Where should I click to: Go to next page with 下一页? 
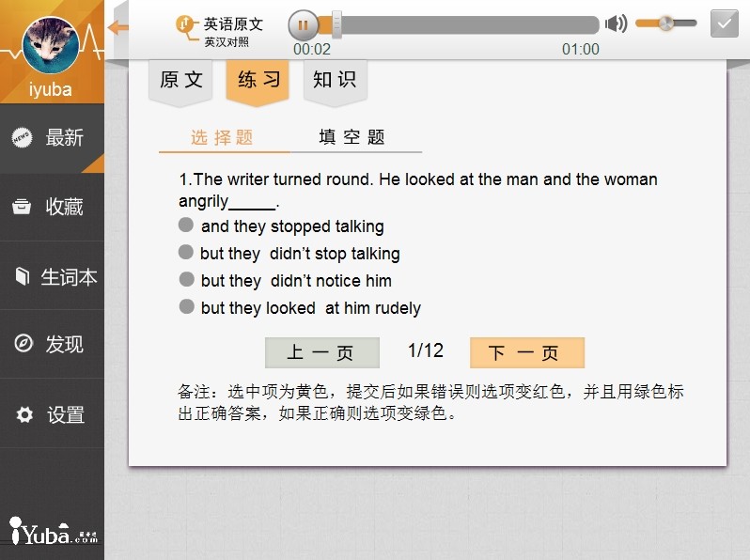(x=526, y=352)
